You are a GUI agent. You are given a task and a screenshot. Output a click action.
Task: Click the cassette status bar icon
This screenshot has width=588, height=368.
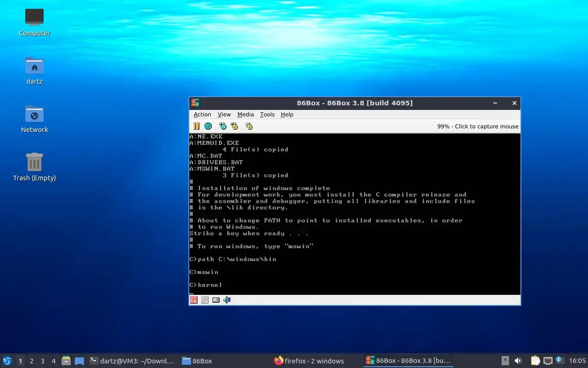216,300
